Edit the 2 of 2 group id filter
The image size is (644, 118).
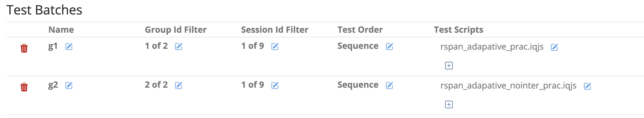tap(179, 86)
